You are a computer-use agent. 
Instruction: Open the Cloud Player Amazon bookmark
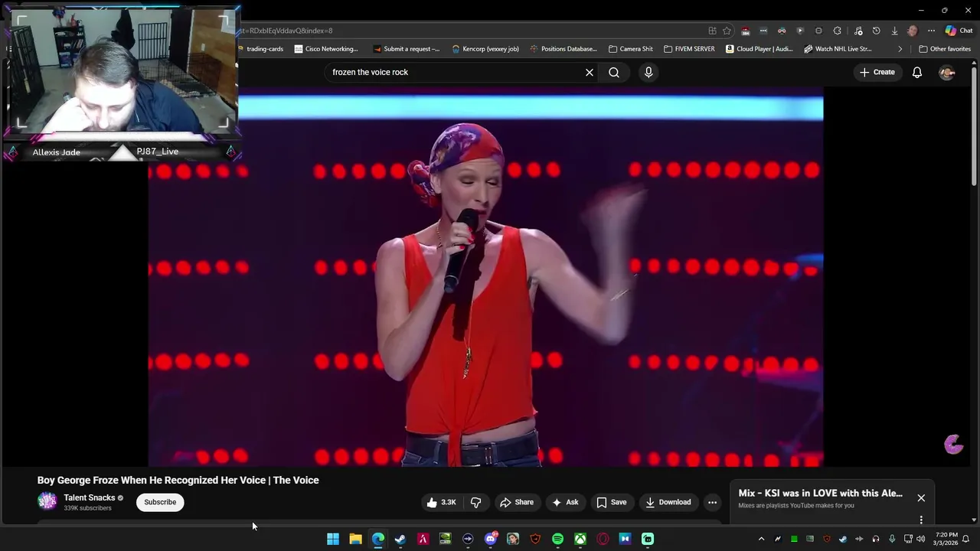(759, 49)
